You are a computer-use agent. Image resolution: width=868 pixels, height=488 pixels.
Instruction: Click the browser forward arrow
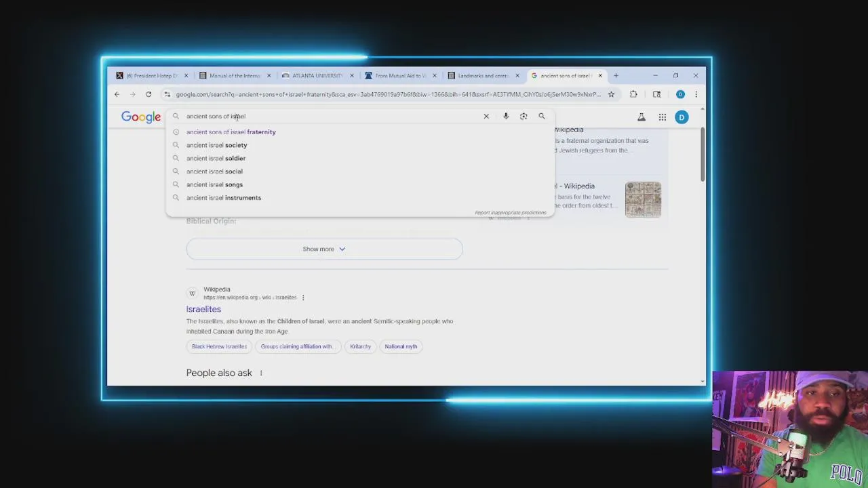click(132, 94)
